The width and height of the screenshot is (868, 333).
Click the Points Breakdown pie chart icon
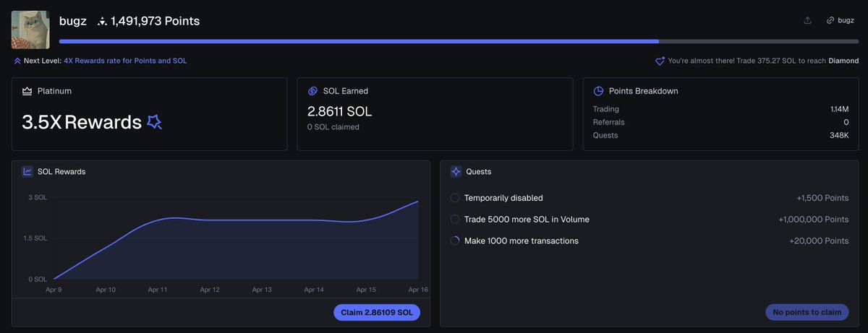[599, 91]
